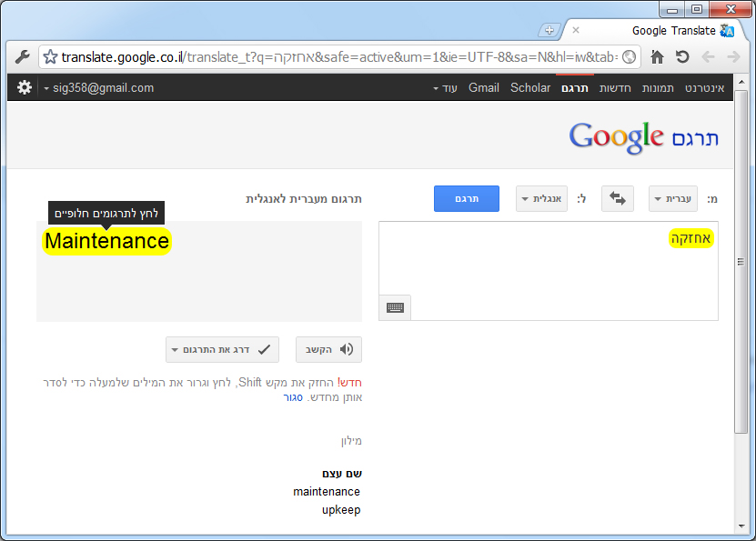Open Gmail from the top navigation bar
This screenshot has width=756, height=541.
click(484, 87)
